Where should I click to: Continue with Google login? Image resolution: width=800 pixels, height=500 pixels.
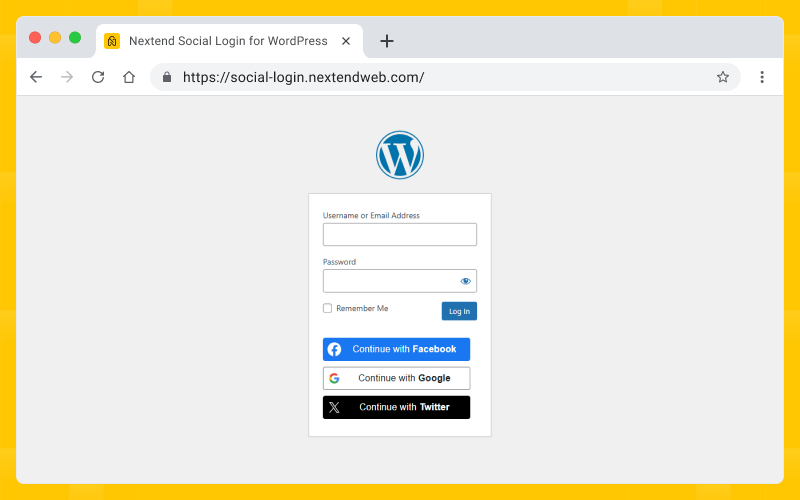coord(396,378)
